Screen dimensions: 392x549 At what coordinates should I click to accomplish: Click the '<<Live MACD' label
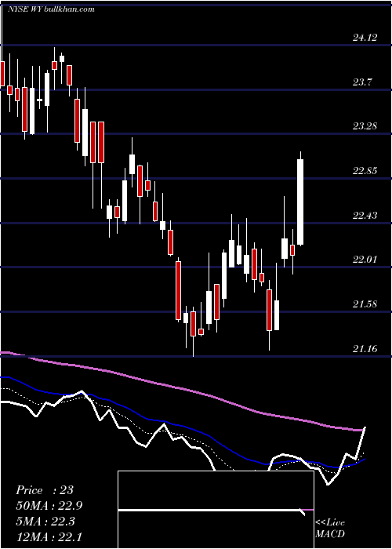[330, 528]
